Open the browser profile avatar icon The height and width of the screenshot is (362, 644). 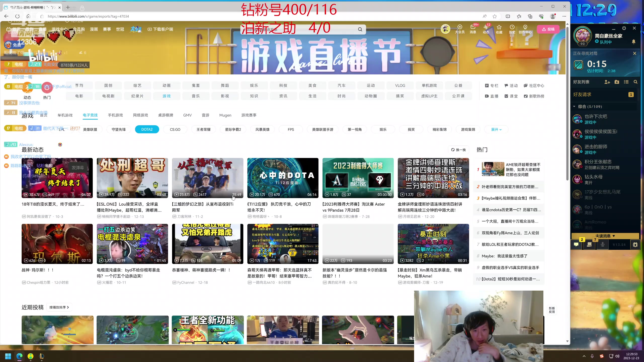(x=553, y=16)
